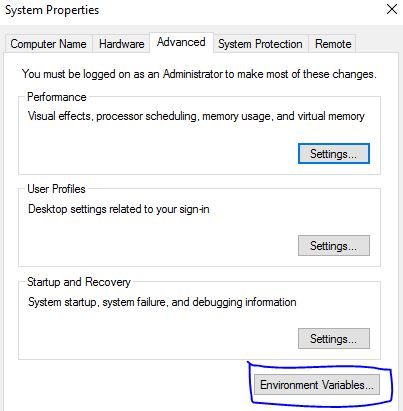
Task: Click the System Properties title text
Action: tap(52, 10)
